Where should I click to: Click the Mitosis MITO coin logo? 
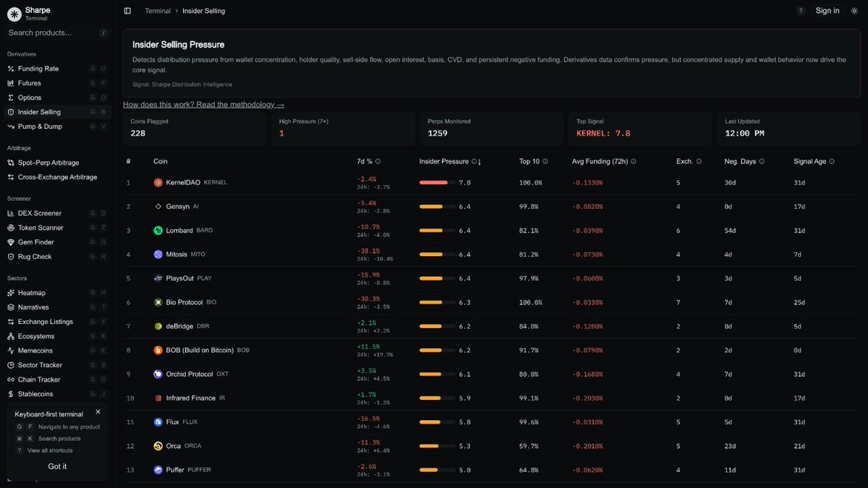(x=158, y=254)
